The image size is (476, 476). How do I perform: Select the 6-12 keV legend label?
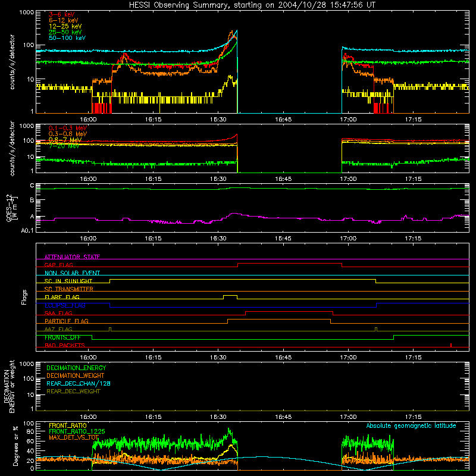(x=64, y=20)
